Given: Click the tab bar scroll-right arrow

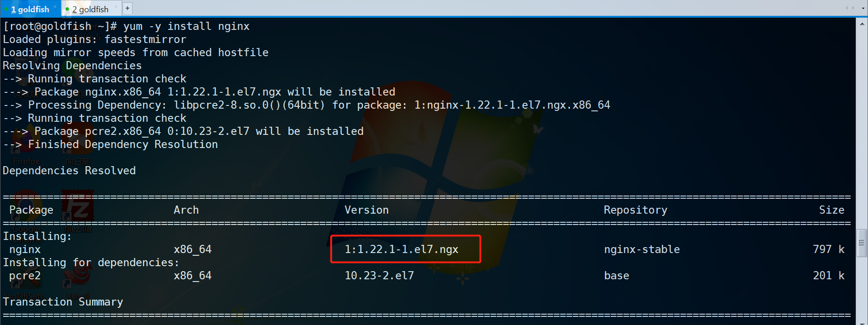Looking at the screenshot, I should (x=853, y=8).
